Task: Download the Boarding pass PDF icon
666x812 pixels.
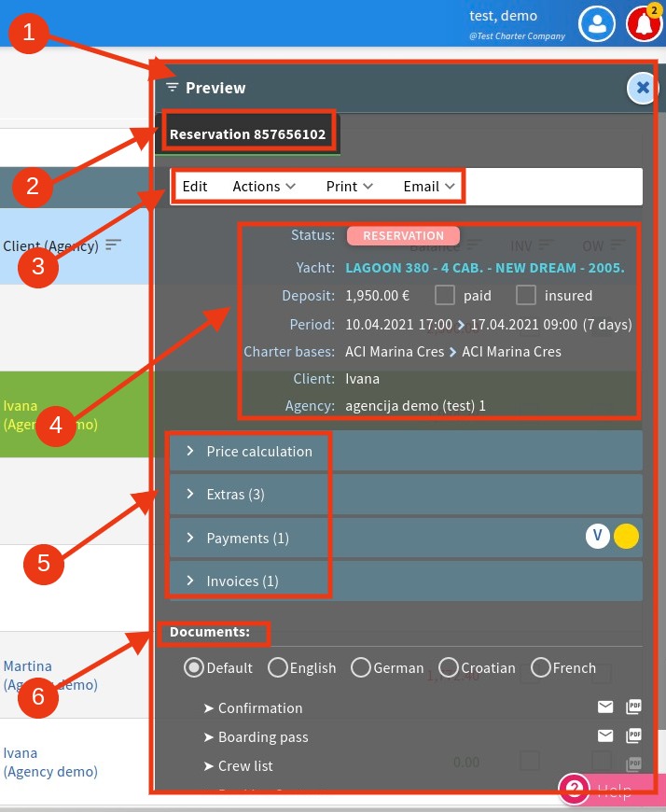Action: pos(634,736)
